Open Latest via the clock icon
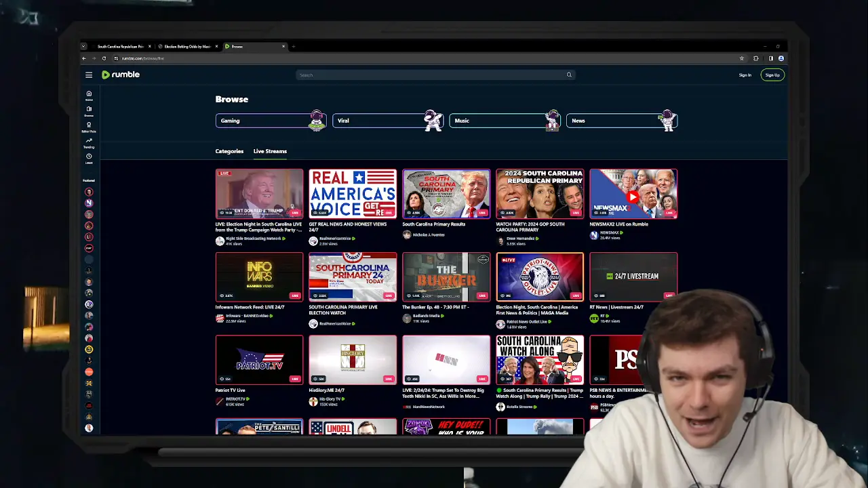Viewport: 868px width, 488px height. point(89,157)
